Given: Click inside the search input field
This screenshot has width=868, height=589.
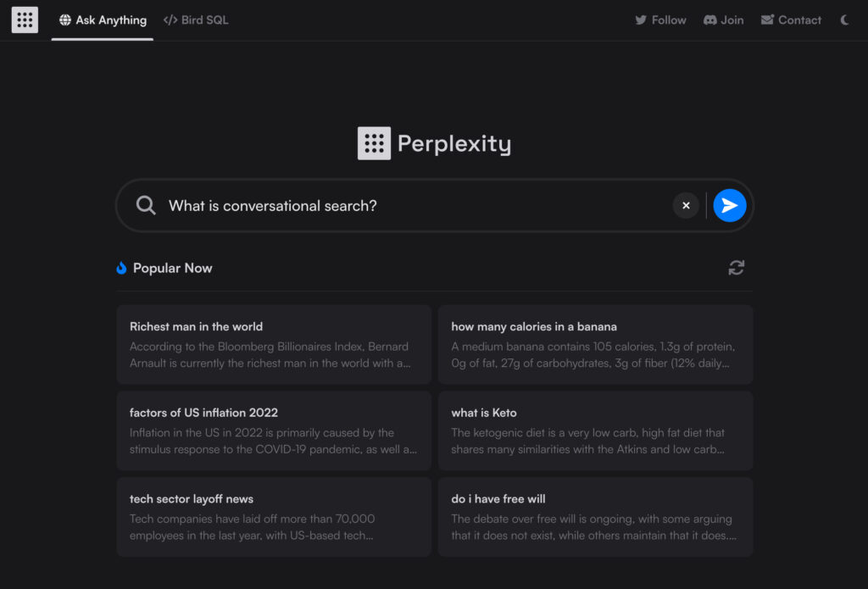Looking at the screenshot, I should 381,205.
